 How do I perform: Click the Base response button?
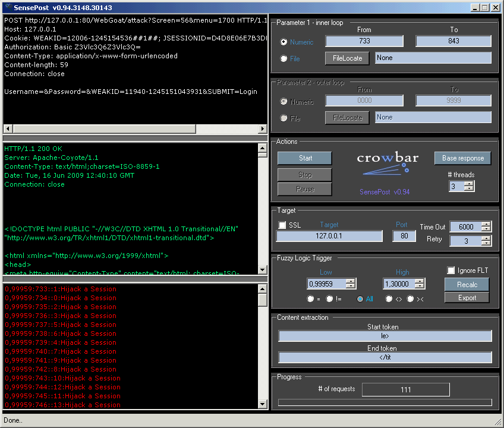(463, 158)
